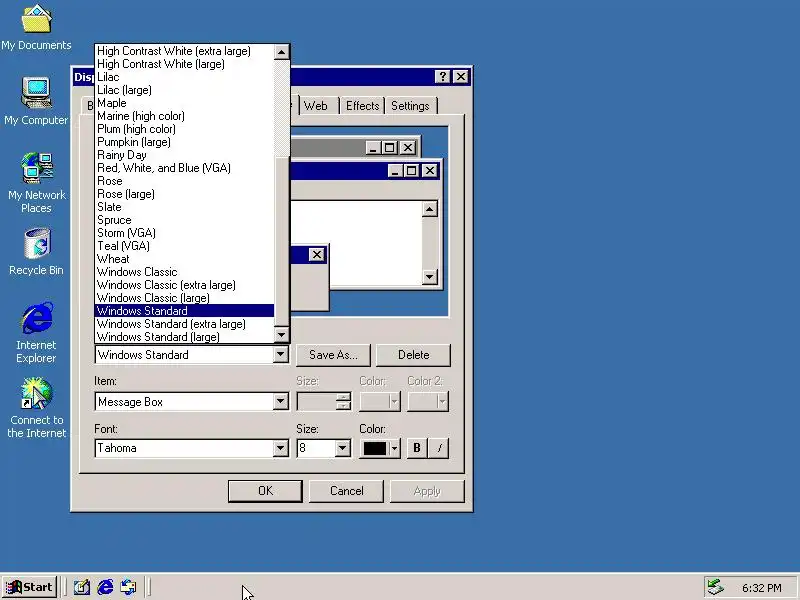
Task: Select the Lilac (large) scheme
Action: pos(184,90)
